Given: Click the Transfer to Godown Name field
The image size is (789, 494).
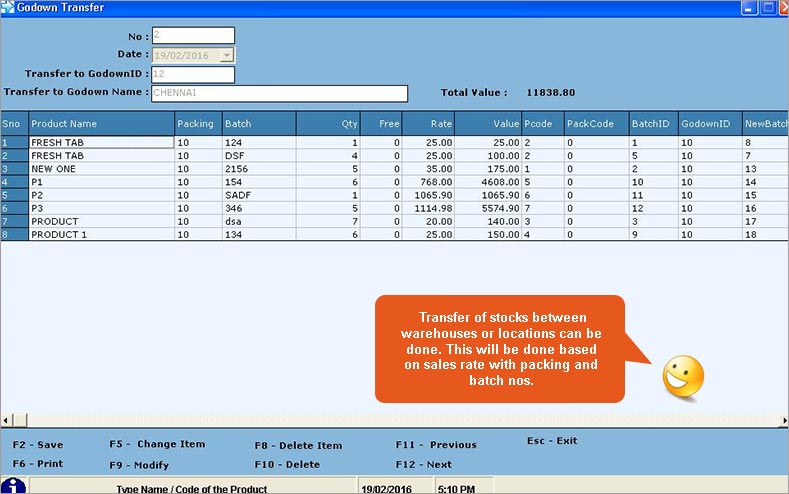Looking at the screenshot, I should pos(279,94).
